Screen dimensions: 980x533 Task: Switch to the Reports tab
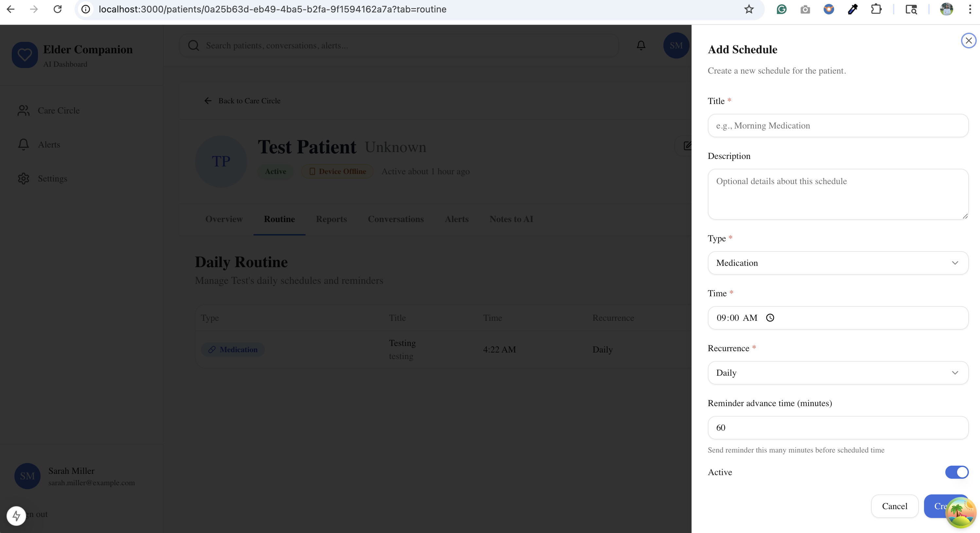[331, 219]
